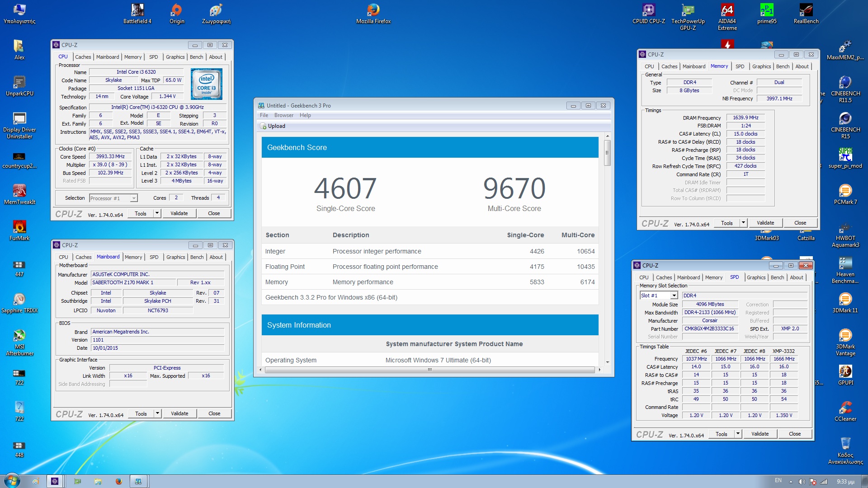Click the Upload icon in Geekbench
Viewport: 868px width, 488px height.
pyautogui.click(x=263, y=126)
